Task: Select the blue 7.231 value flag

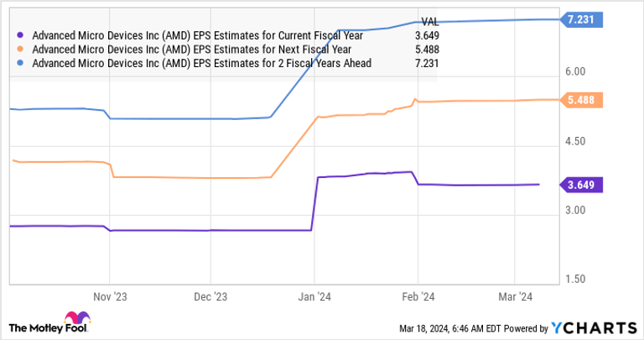Action: [x=584, y=19]
